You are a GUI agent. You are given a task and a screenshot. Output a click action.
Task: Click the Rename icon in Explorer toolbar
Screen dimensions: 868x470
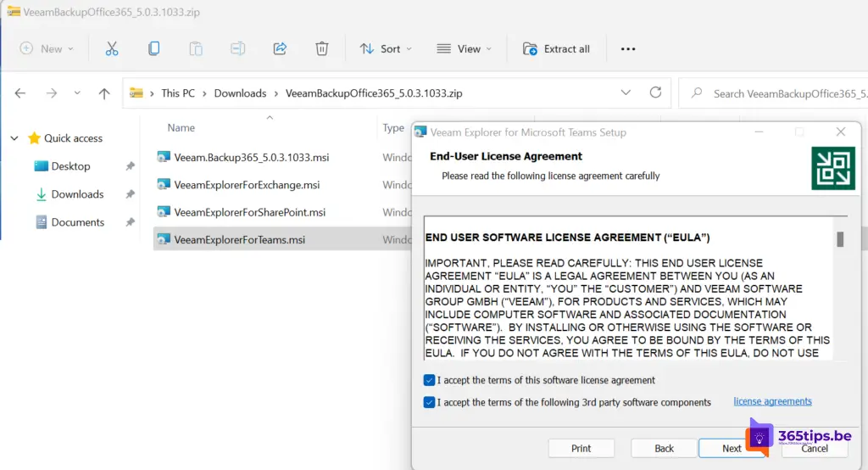[x=238, y=48]
